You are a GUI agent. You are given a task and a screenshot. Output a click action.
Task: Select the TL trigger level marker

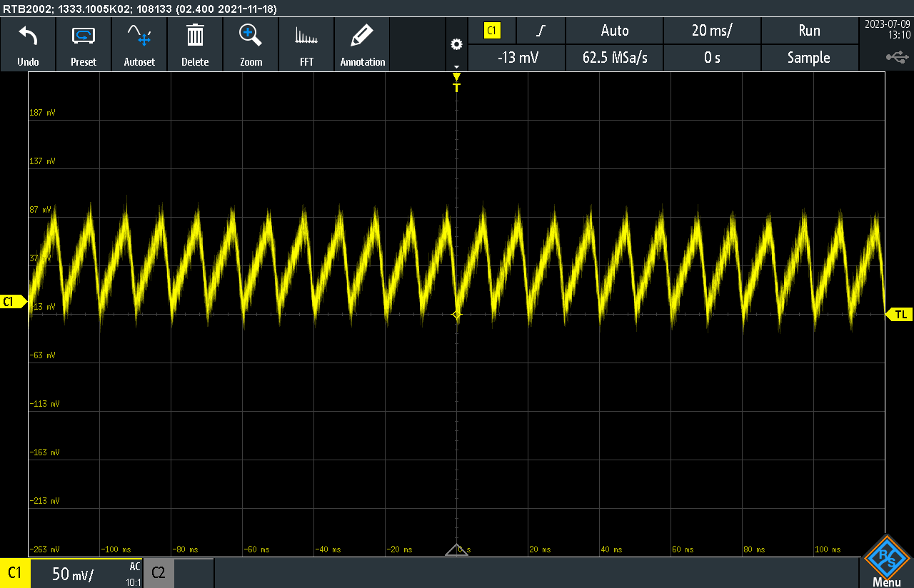point(900,314)
